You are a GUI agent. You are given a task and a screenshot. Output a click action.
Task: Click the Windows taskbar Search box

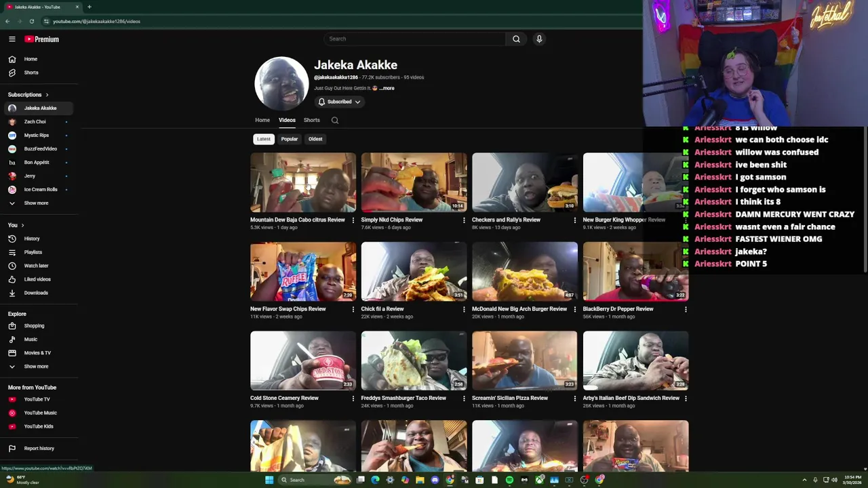(x=315, y=480)
